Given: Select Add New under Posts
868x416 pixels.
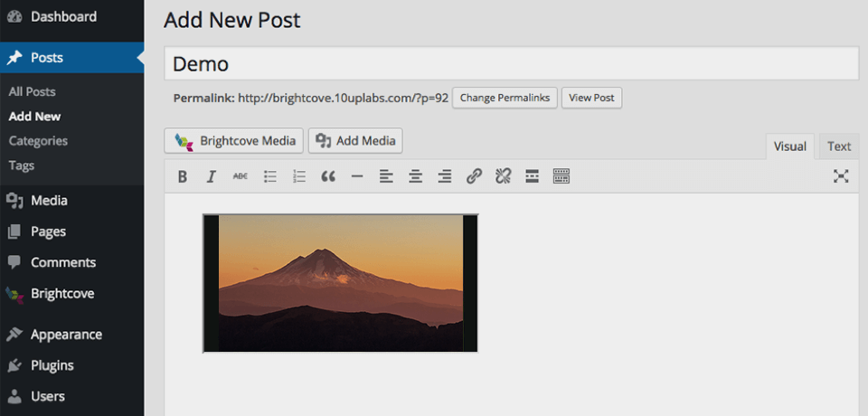Looking at the screenshot, I should (35, 117).
